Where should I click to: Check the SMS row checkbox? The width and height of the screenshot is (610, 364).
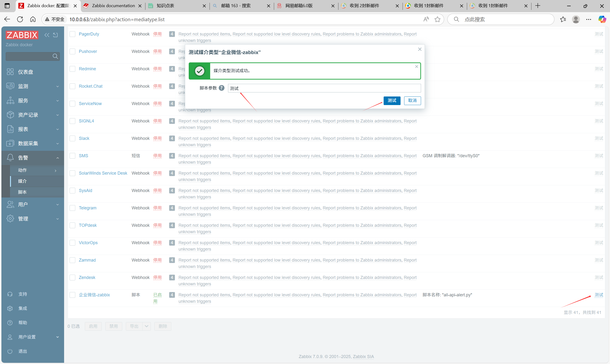72,156
